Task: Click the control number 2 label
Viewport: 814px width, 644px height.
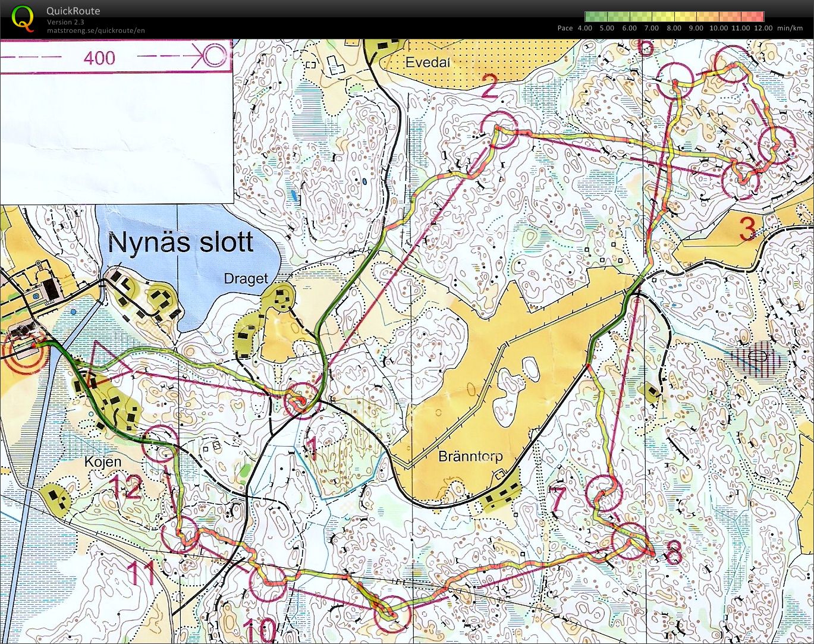Action: (x=489, y=86)
